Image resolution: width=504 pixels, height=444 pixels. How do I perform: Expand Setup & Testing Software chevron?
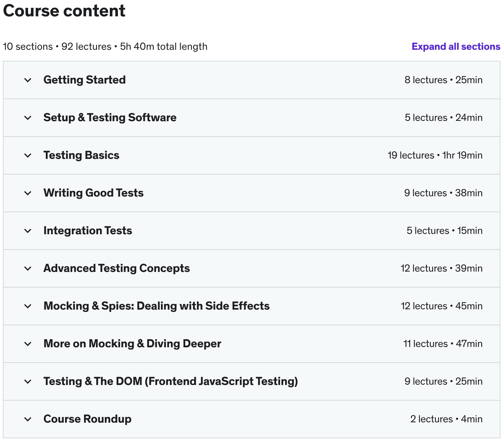pyautogui.click(x=28, y=118)
